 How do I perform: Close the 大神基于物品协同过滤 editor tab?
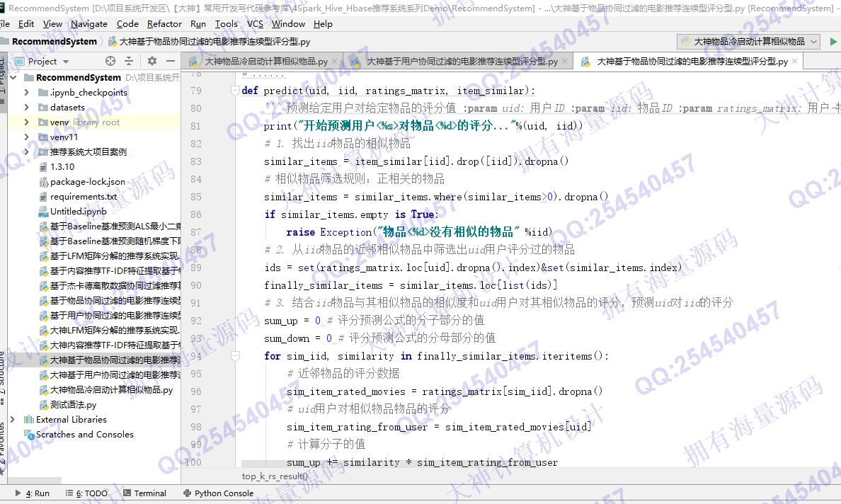click(794, 62)
